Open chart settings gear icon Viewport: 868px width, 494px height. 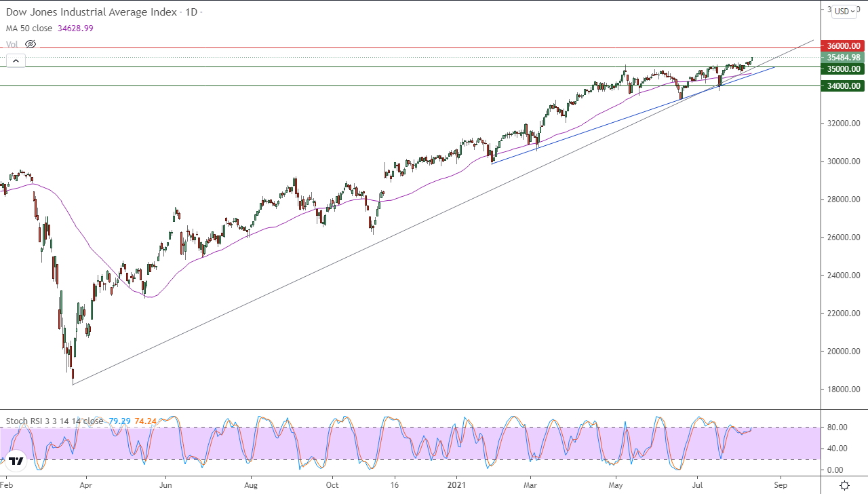[844, 485]
